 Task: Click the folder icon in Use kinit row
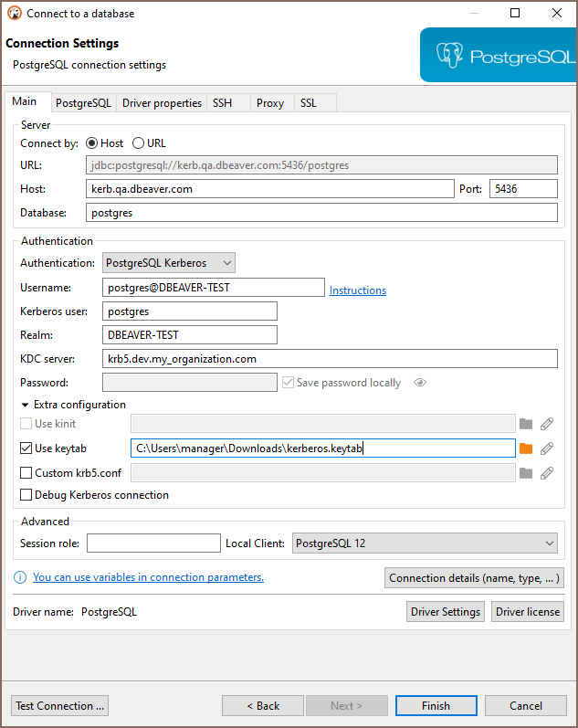coord(525,424)
